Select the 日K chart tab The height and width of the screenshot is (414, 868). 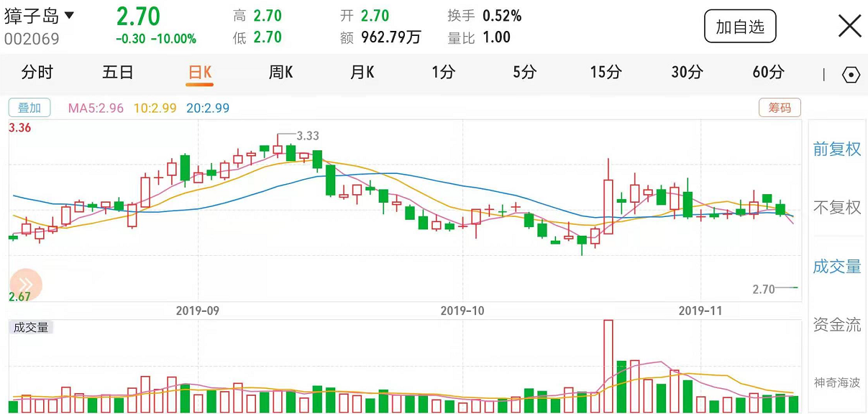(x=199, y=72)
